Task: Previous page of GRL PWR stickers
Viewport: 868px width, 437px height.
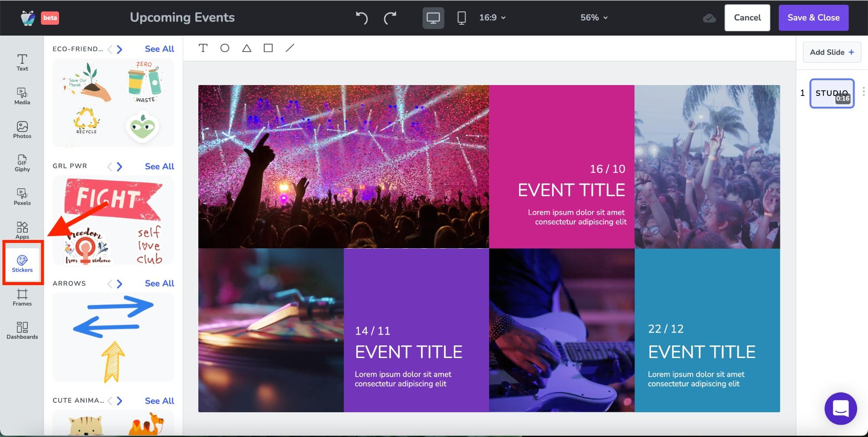Action: pyautogui.click(x=110, y=166)
